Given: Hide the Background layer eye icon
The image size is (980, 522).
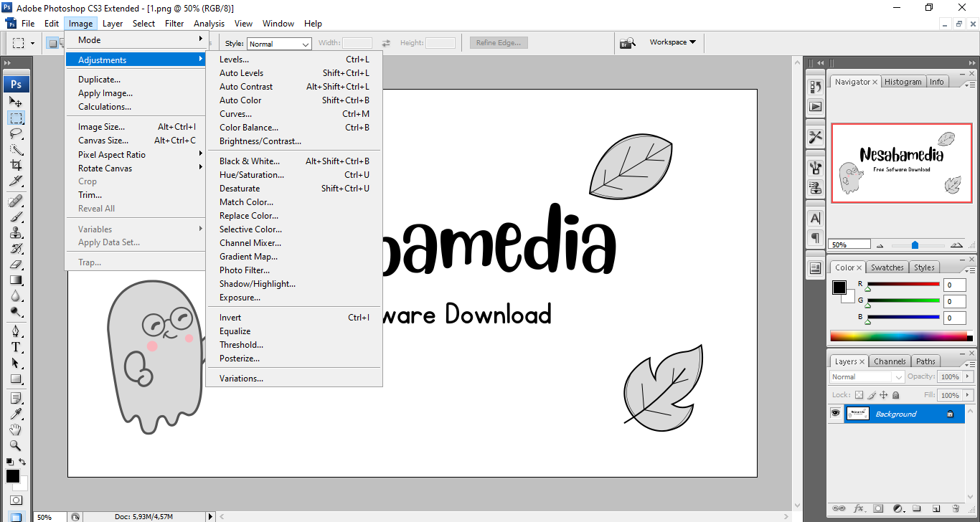Looking at the screenshot, I should (x=835, y=414).
